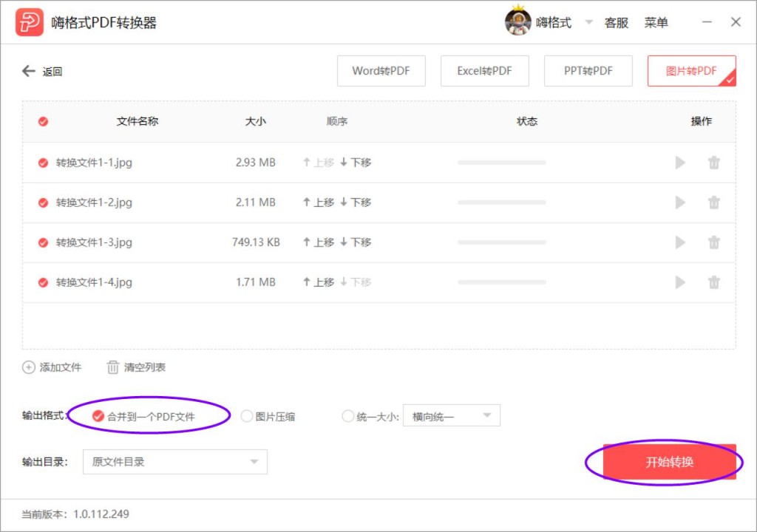The height and width of the screenshot is (532, 757).
Task: Uncheck 转换文件1-1.jpg checkbox
Action: click(x=43, y=163)
